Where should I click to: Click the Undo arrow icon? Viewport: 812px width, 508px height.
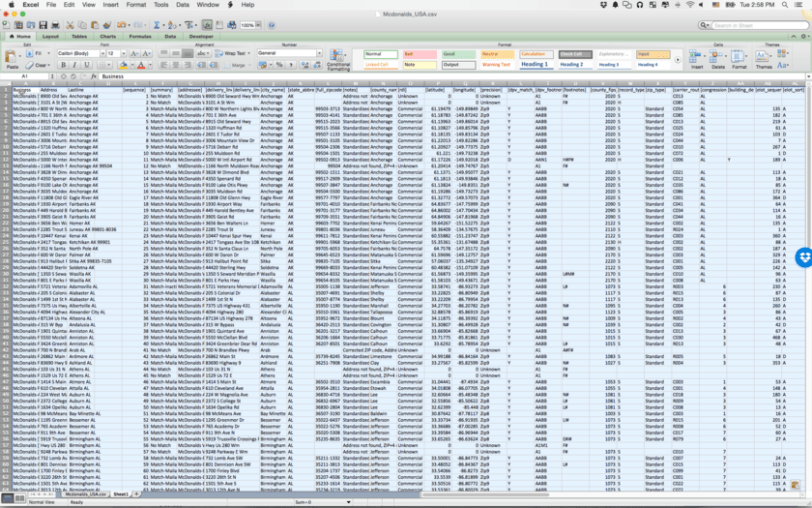coord(121,25)
